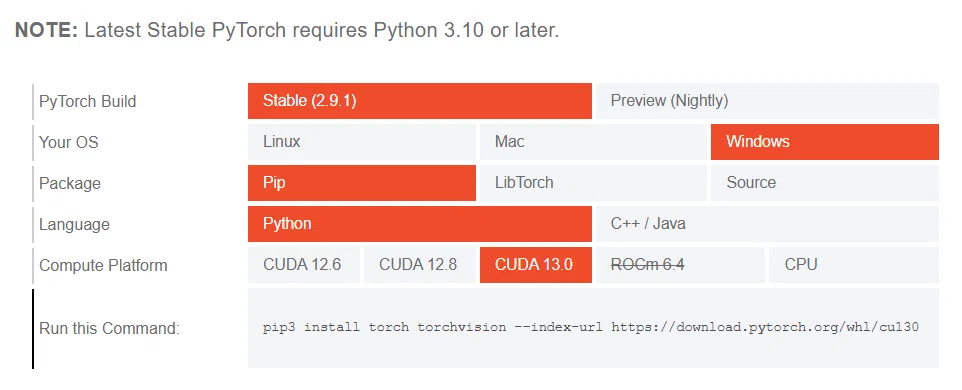
Task: Choose the Preview (Nightly) build
Action: point(767,101)
